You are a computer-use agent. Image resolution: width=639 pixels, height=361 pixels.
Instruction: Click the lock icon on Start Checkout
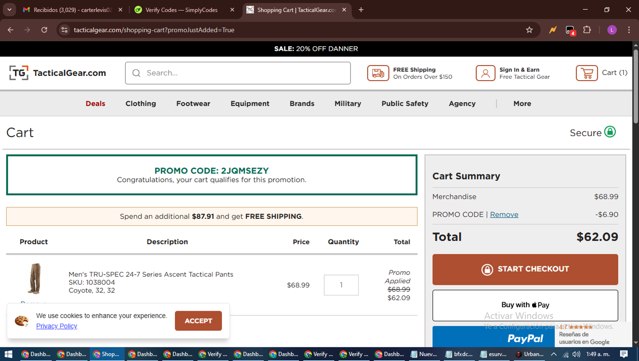pos(487,269)
